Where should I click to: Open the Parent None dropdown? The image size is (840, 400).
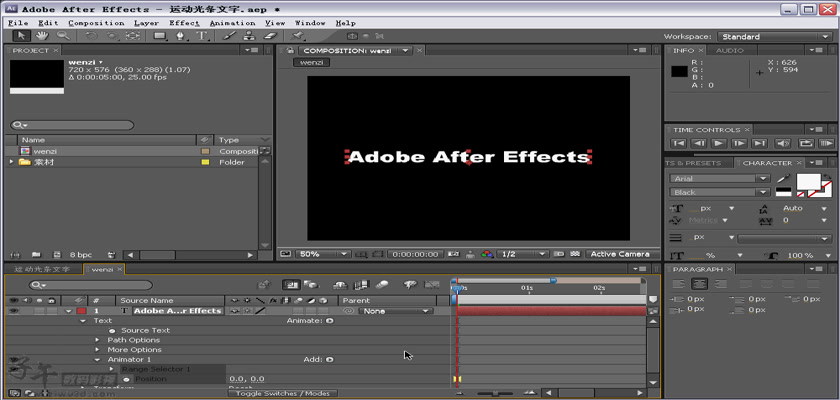(x=395, y=311)
